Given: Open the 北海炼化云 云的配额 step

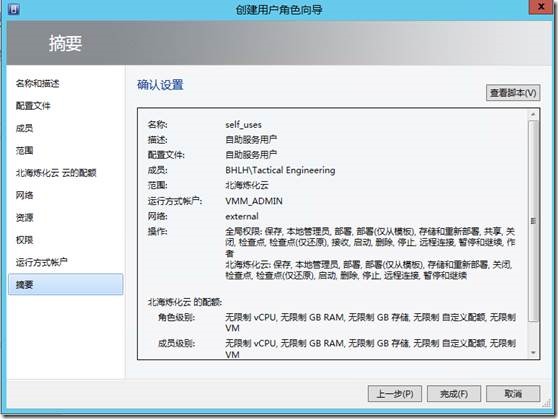Looking at the screenshot, I should (x=56, y=173).
